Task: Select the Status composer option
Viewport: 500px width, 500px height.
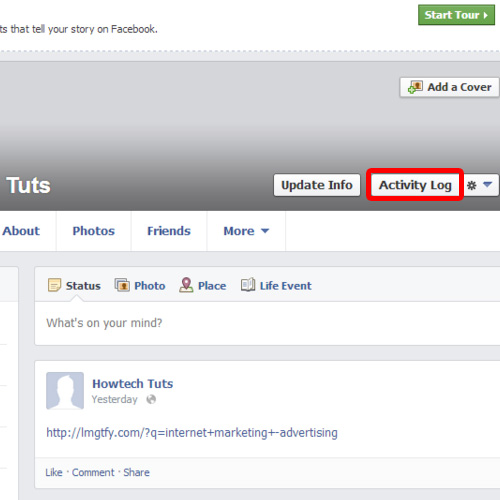Action: point(74,286)
